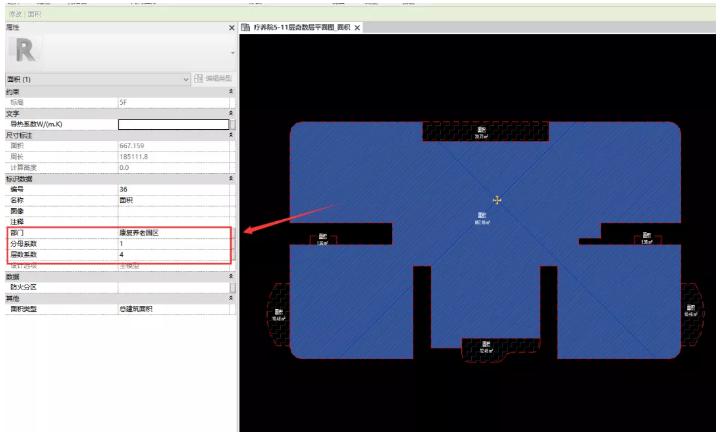Click the 导热系数W/(m.K) value field
The height and width of the screenshot is (437, 721).
(173, 124)
